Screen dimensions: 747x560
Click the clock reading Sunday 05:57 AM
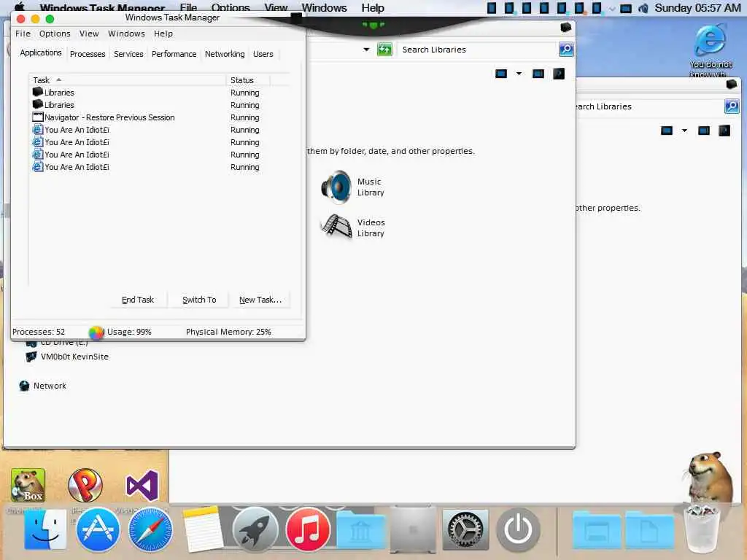tap(697, 7)
